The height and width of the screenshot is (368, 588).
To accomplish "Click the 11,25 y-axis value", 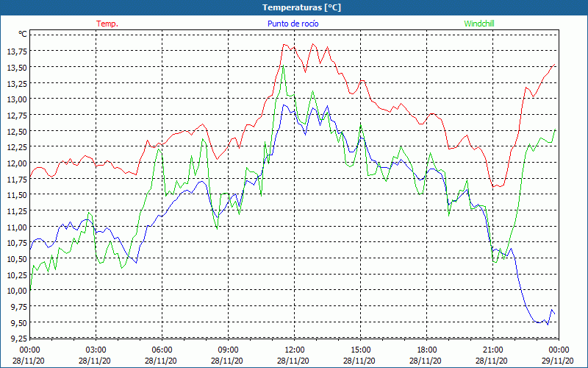I will 17,211.
